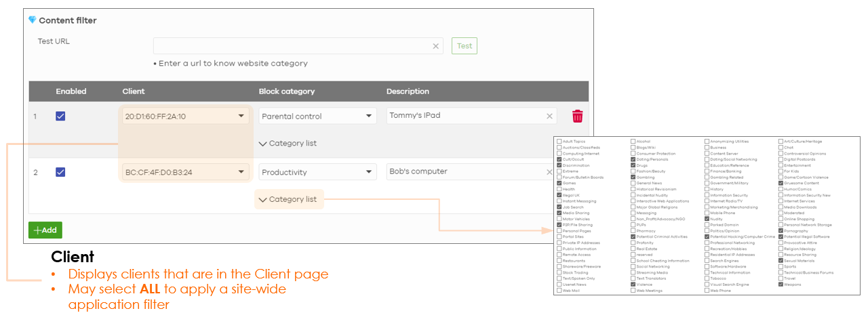Open the Parental control block category dropdown

click(x=317, y=116)
